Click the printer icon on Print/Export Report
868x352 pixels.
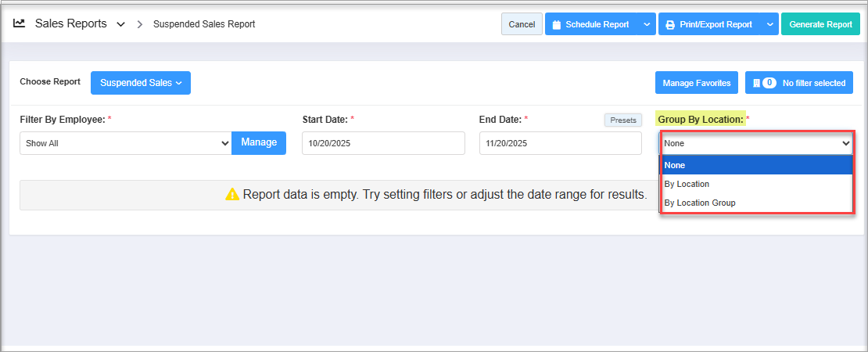(x=669, y=25)
